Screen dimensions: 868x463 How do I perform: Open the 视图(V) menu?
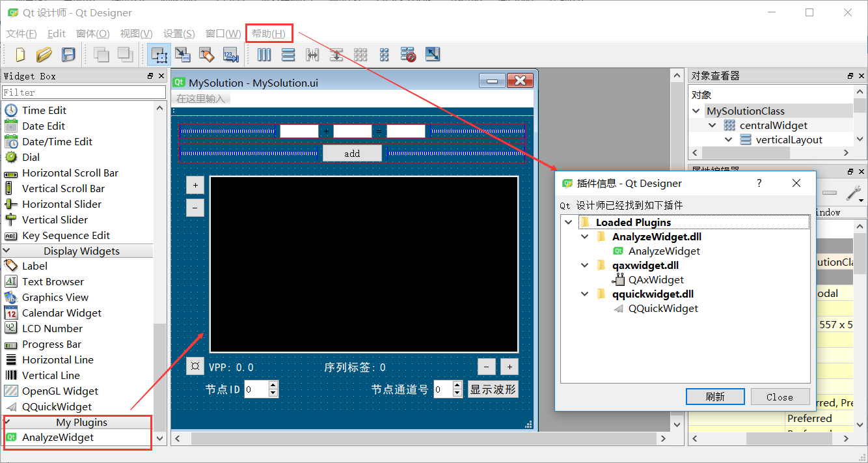click(137, 34)
